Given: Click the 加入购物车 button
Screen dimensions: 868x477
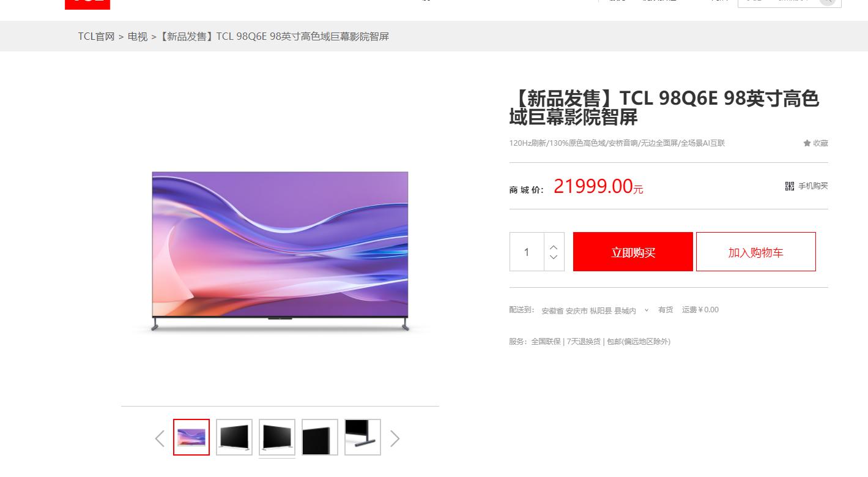Looking at the screenshot, I should click(x=756, y=252).
